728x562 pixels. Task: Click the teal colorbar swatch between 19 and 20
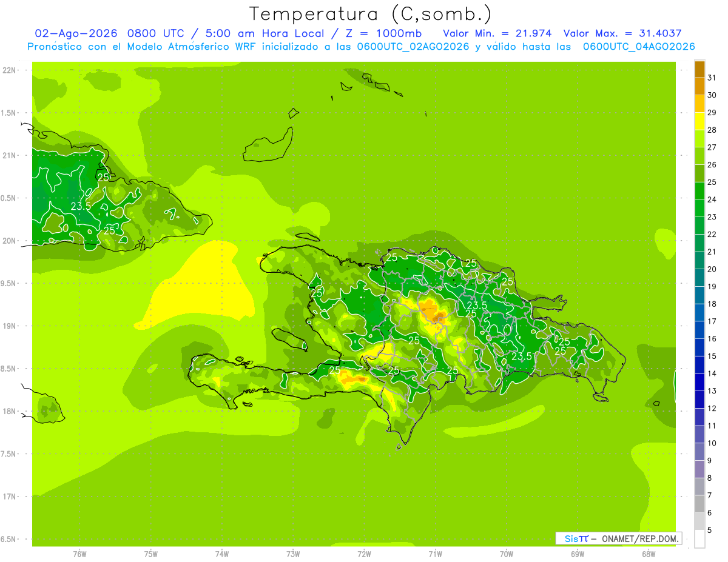click(699, 278)
